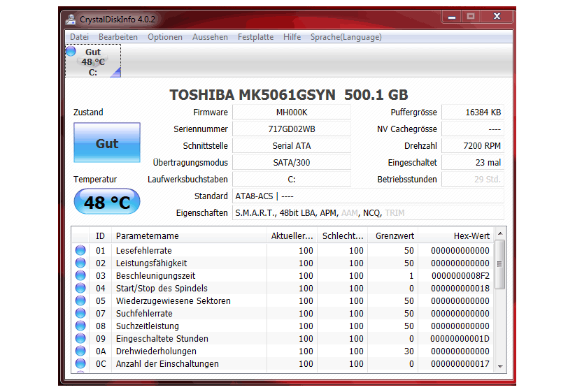Click the serial number 717GD02WB field

click(292, 129)
